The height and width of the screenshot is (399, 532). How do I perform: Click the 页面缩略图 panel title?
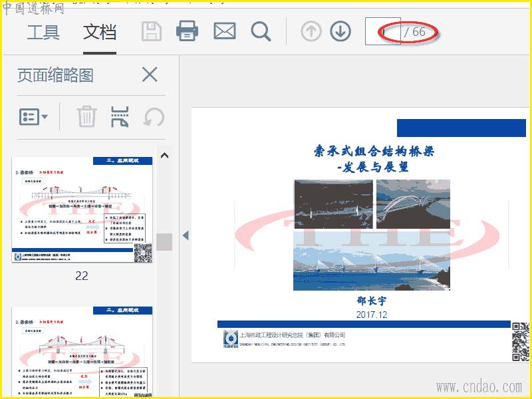pyautogui.click(x=55, y=75)
